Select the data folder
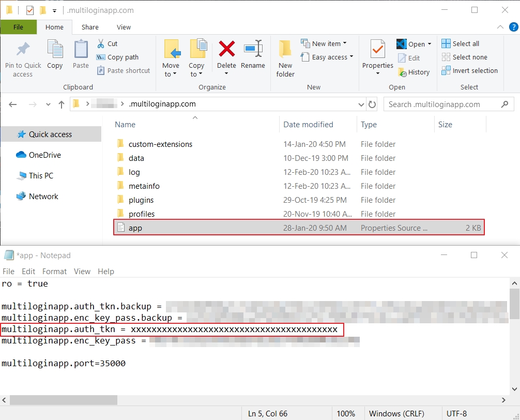Image resolution: width=520 pixels, height=420 pixels. tap(136, 158)
